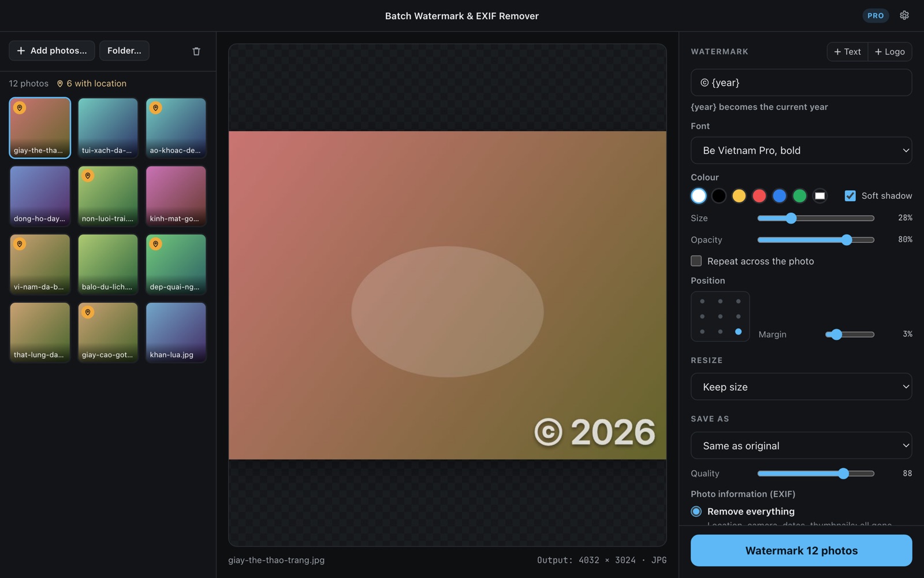
Task: Select top-left position dot in grid
Action: coord(702,301)
